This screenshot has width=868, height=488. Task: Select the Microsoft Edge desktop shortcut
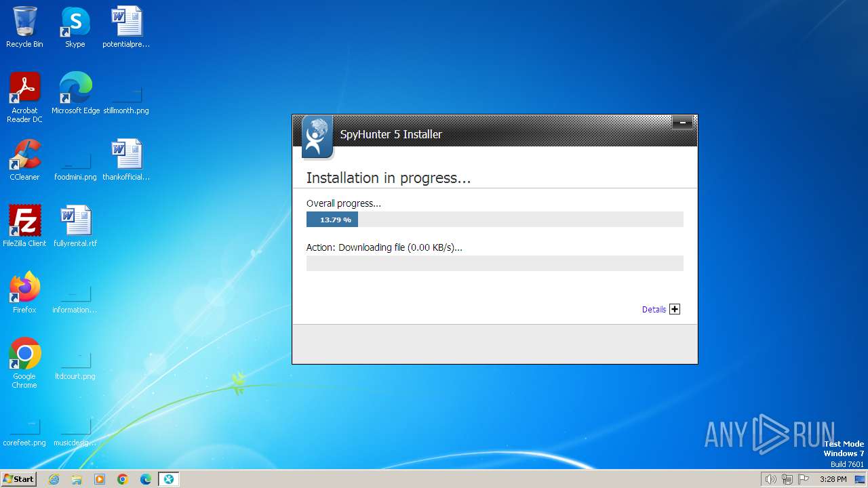tap(75, 94)
